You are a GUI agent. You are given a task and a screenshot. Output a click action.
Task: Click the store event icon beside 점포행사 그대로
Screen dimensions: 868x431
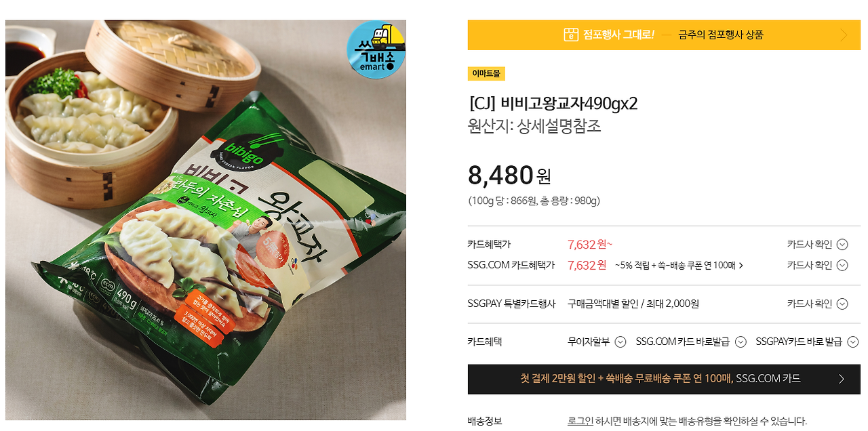tap(571, 35)
